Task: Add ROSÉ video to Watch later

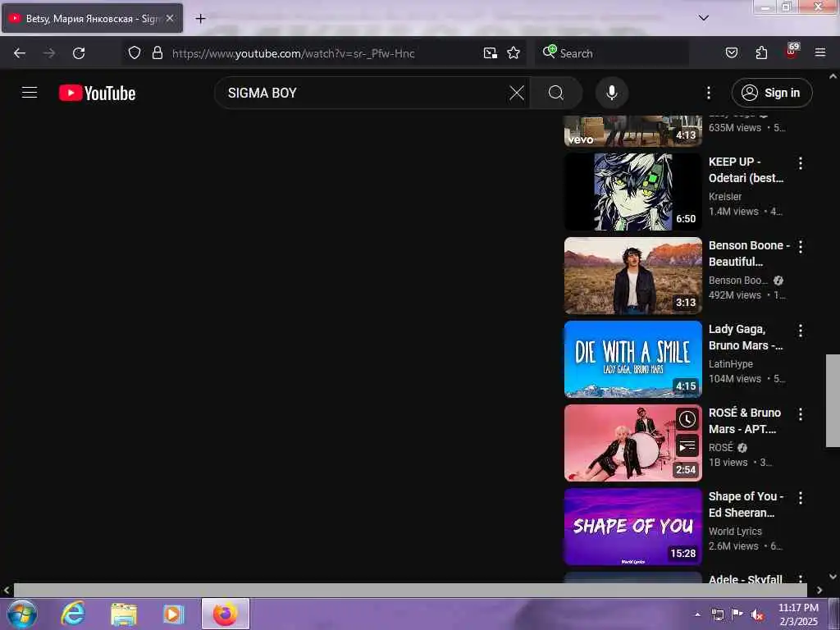Action: tap(687, 419)
